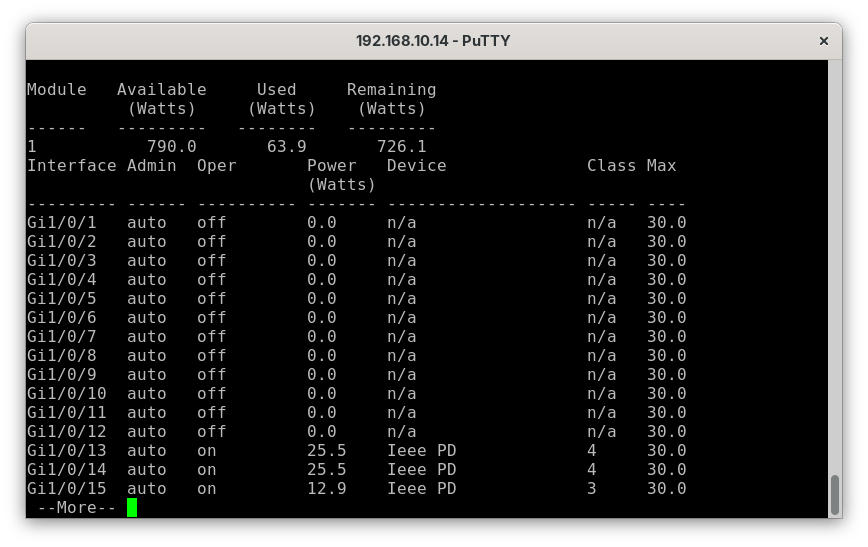Click the Admin column header
The height and width of the screenshot is (547, 868).
pyautogui.click(x=152, y=166)
